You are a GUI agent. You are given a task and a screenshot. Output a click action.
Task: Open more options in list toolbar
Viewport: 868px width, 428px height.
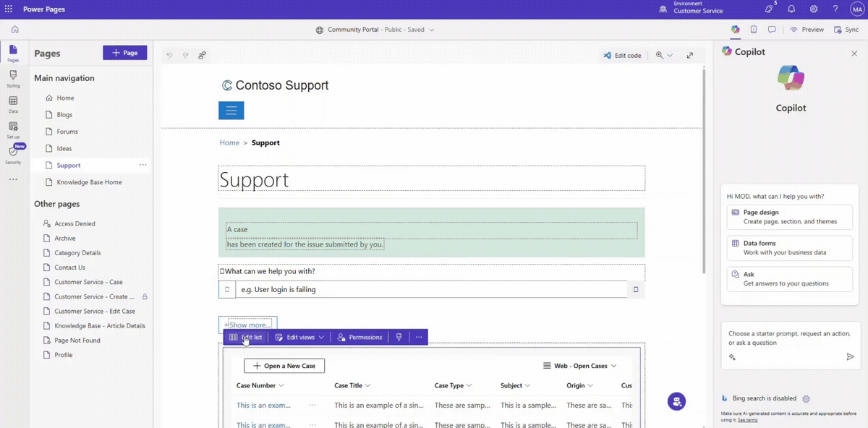pyautogui.click(x=418, y=337)
